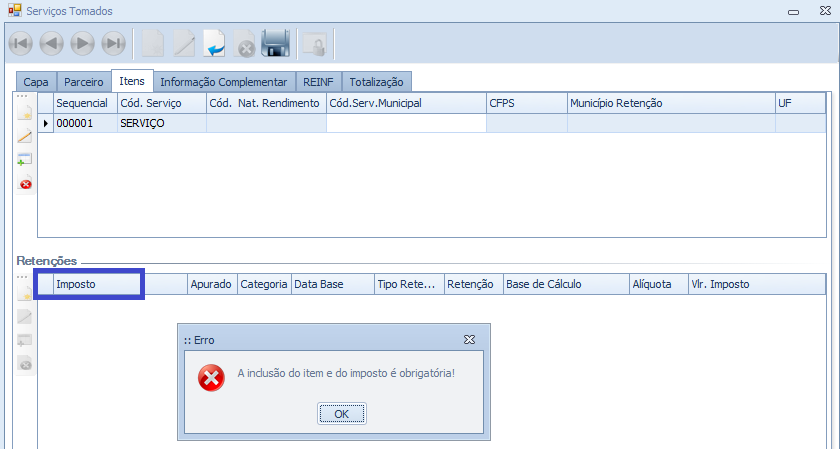Click the Data Base column header

pyautogui.click(x=333, y=284)
